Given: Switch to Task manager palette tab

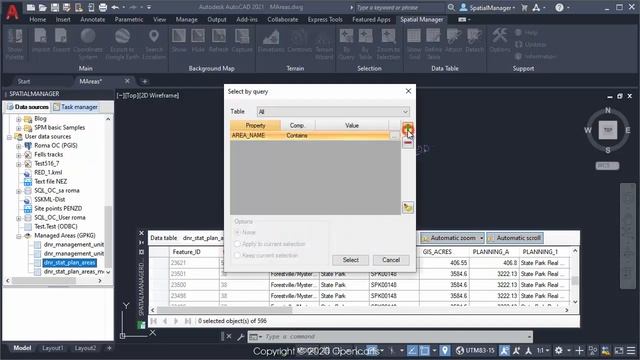Looking at the screenshot, I should [x=76, y=107].
